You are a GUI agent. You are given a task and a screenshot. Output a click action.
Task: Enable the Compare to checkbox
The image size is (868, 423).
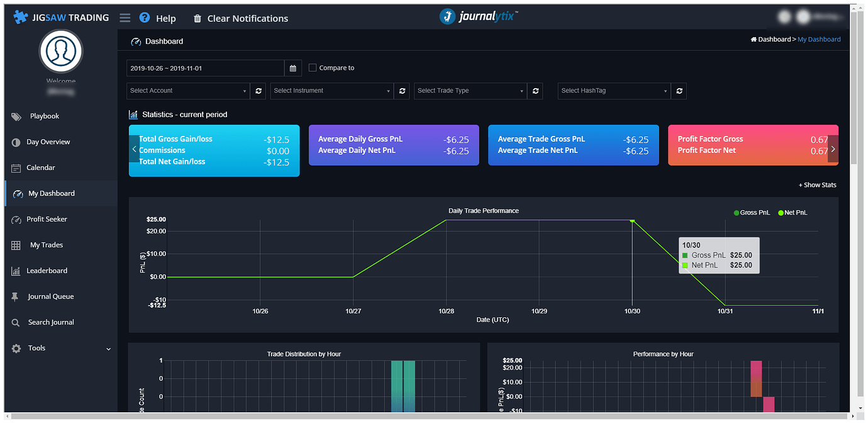tap(312, 68)
